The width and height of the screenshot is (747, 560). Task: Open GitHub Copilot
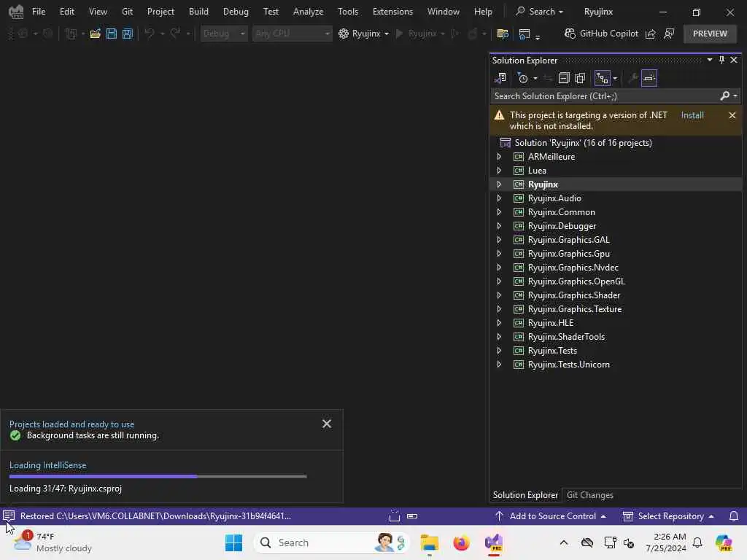click(x=601, y=34)
